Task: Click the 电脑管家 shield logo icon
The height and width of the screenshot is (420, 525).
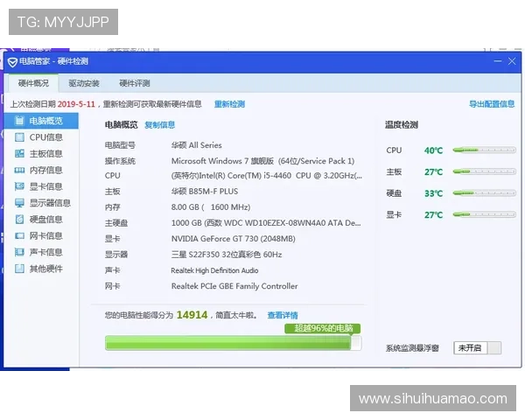Action: coord(12,62)
